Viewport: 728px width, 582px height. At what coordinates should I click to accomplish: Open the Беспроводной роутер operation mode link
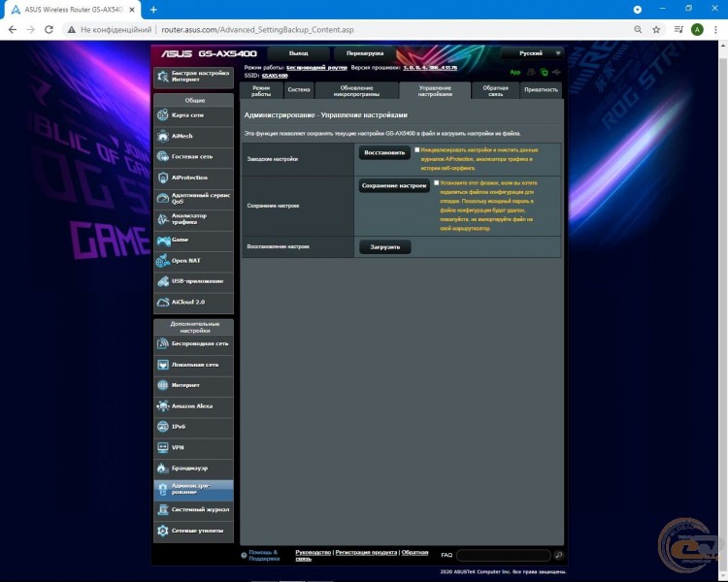coord(316,68)
